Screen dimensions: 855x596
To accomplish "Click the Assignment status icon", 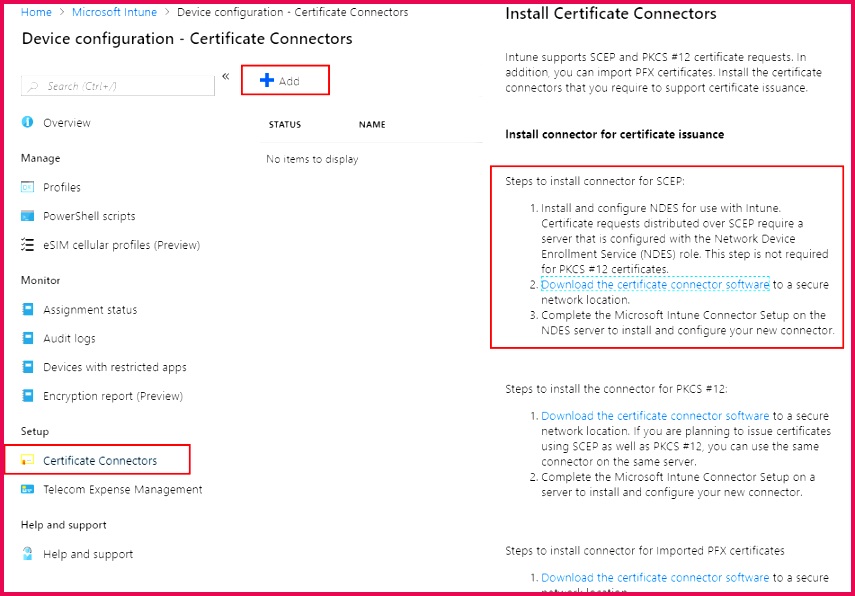I will [27, 309].
